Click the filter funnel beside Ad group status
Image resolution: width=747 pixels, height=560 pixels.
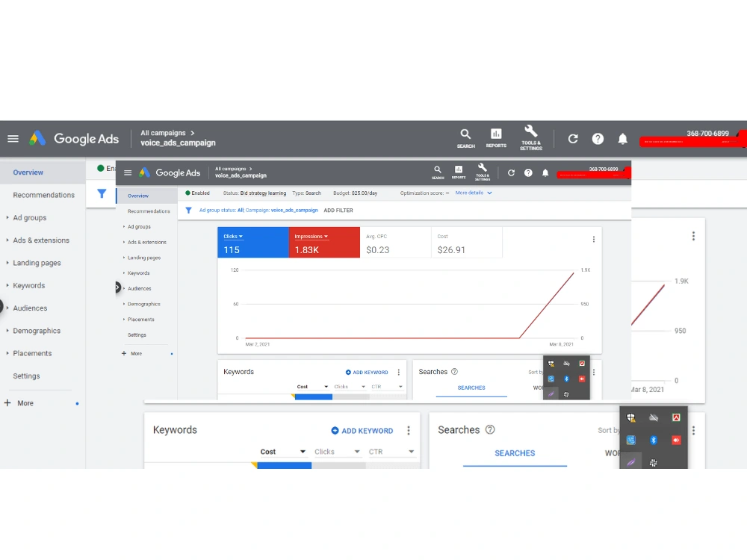pyautogui.click(x=189, y=210)
